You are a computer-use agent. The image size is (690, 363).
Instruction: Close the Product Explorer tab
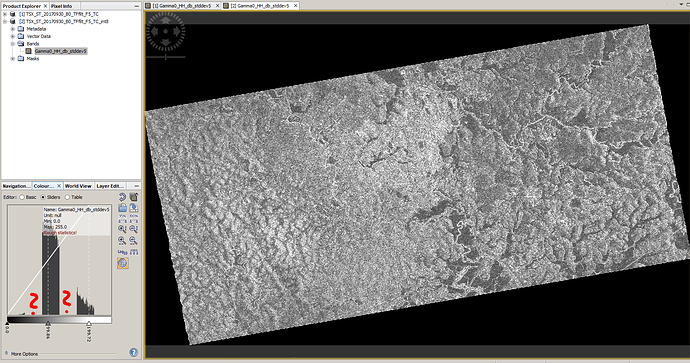[45, 6]
